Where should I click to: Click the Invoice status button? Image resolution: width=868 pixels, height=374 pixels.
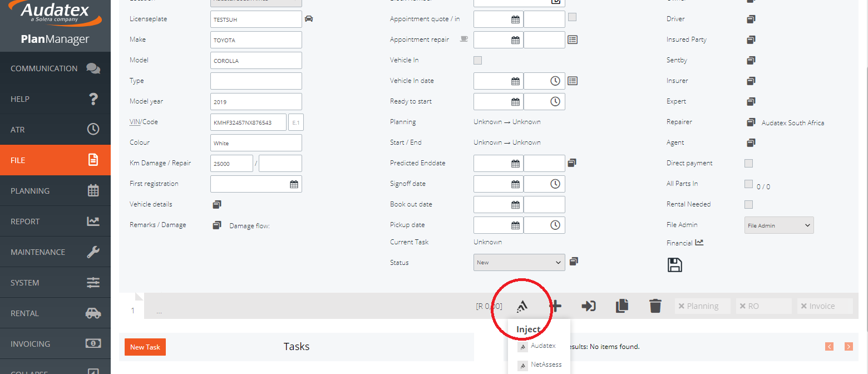(x=825, y=306)
